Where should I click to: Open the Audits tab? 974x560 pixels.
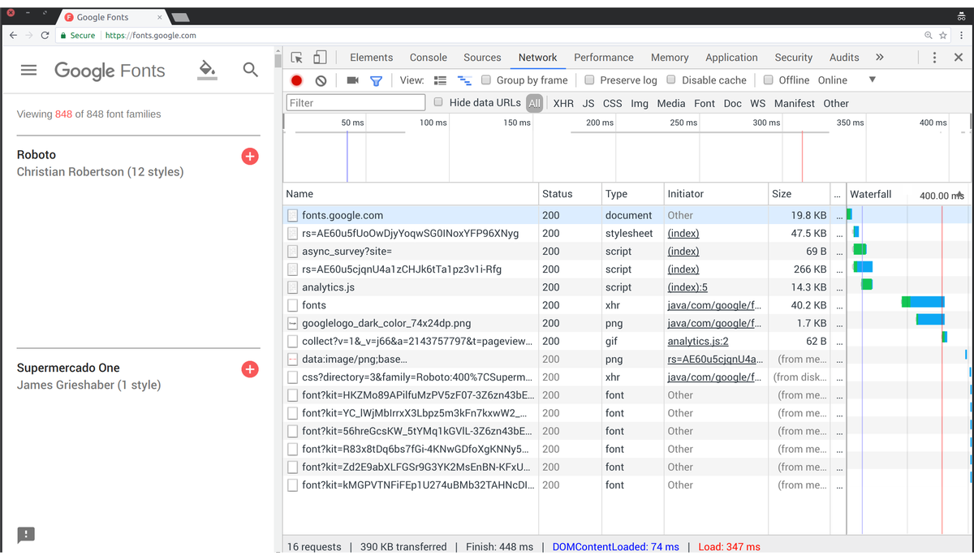coord(844,58)
